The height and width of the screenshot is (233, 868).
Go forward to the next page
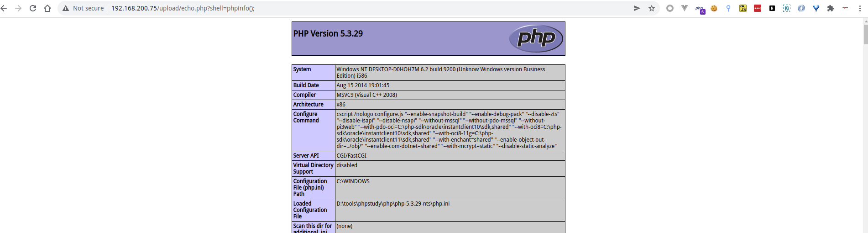tap(18, 8)
